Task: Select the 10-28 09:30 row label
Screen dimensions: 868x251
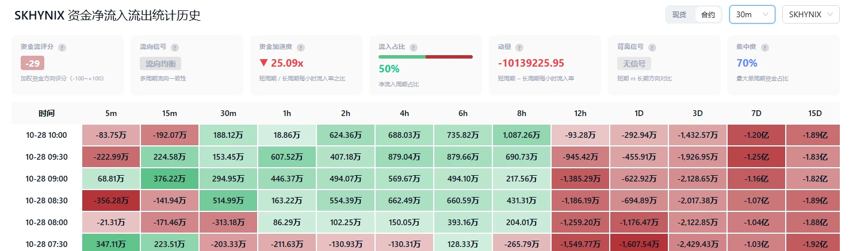Action: [x=47, y=157]
